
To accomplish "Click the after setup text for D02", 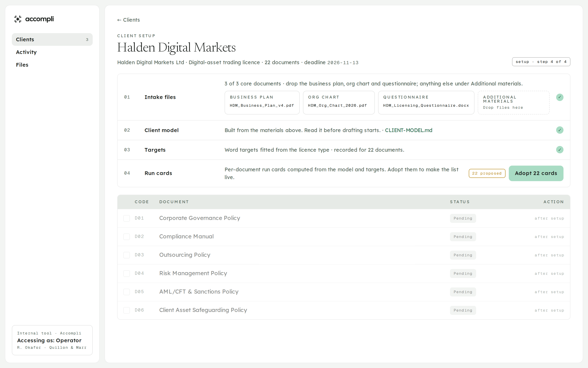I will click(x=549, y=237).
